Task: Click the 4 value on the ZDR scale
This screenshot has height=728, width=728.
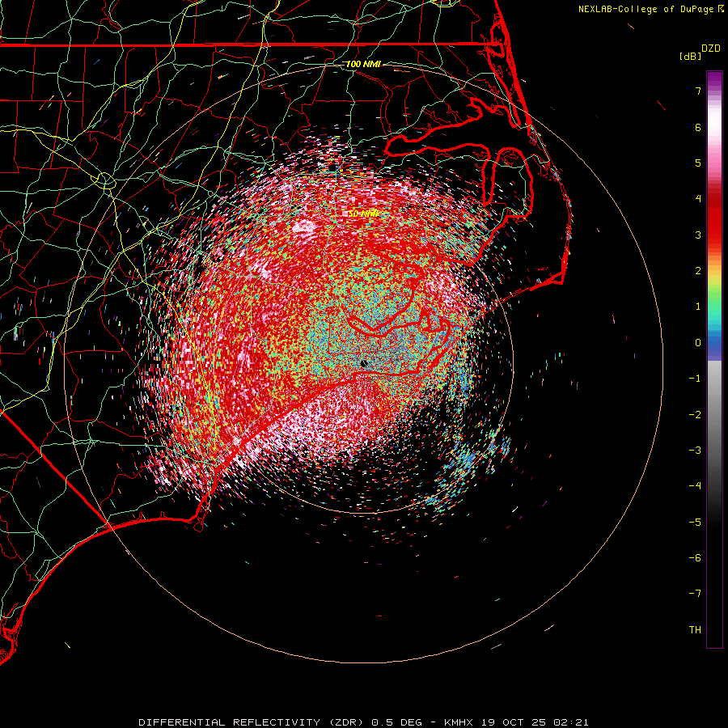Action: [698, 199]
